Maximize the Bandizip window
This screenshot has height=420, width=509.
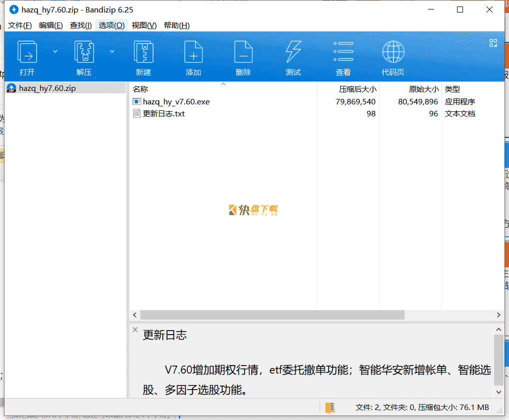click(460, 9)
